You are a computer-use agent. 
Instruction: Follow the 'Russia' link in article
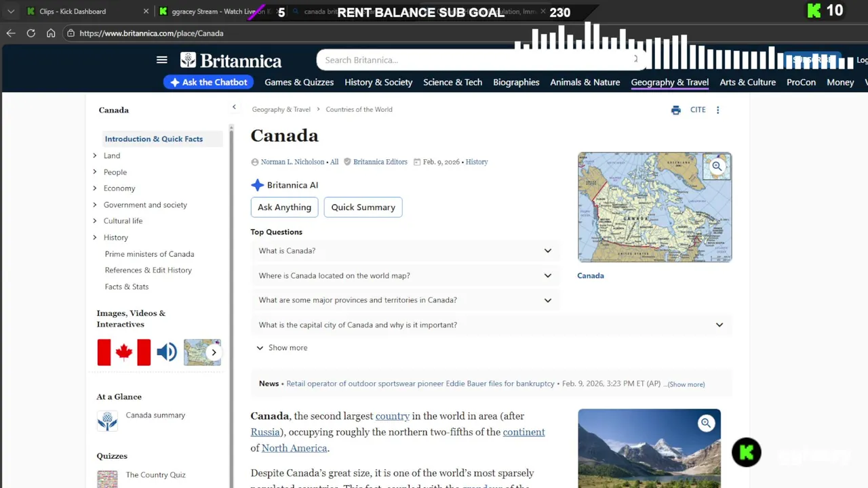point(265,432)
